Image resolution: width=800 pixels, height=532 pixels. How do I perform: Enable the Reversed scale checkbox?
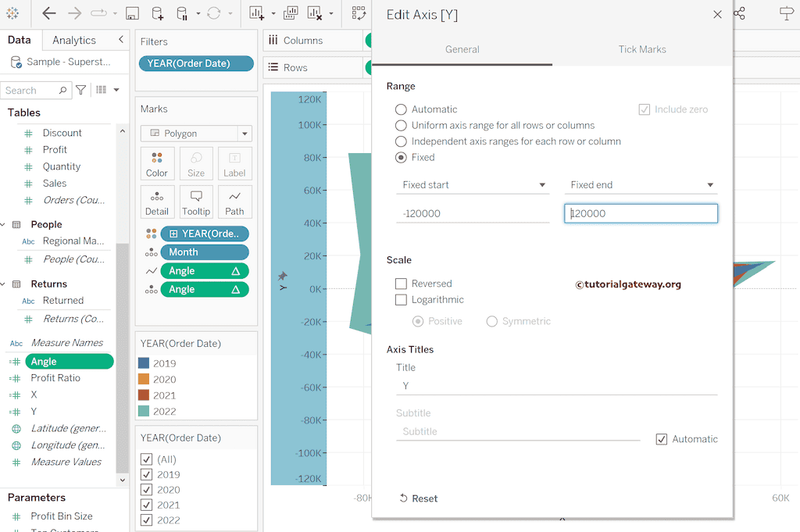(x=401, y=284)
